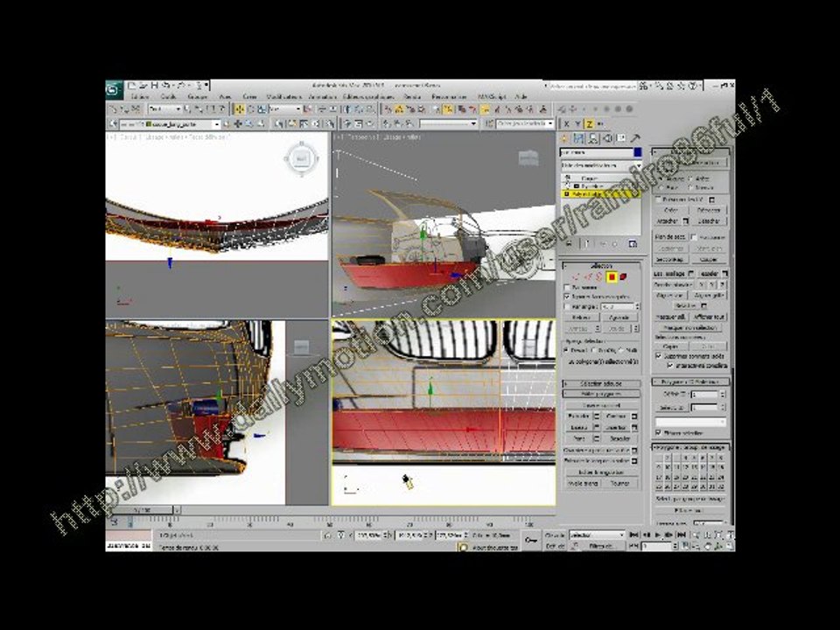Open the selection filter dropdown in toolbar
Image resolution: width=840 pixels, height=630 pixels.
click(x=165, y=109)
